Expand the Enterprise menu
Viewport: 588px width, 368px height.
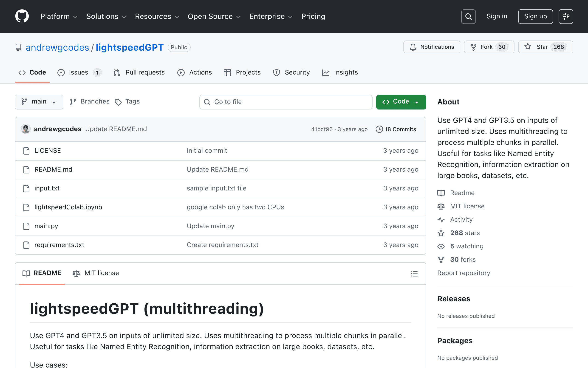click(271, 16)
